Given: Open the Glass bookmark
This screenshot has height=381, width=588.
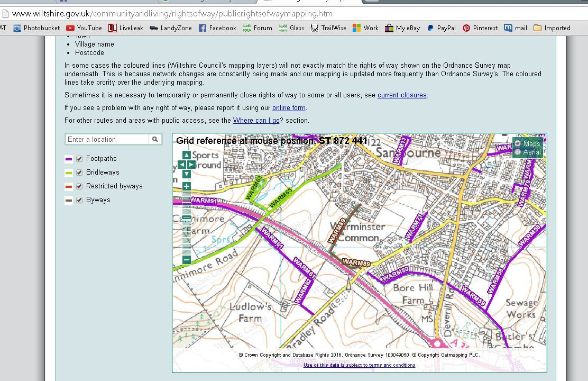Looking at the screenshot, I should pyautogui.click(x=291, y=28).
